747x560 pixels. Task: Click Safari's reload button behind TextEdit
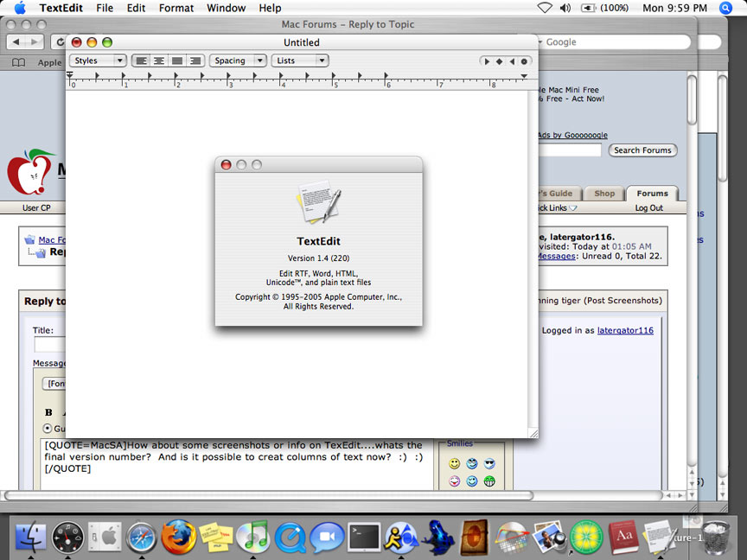[x=59, y=41]
